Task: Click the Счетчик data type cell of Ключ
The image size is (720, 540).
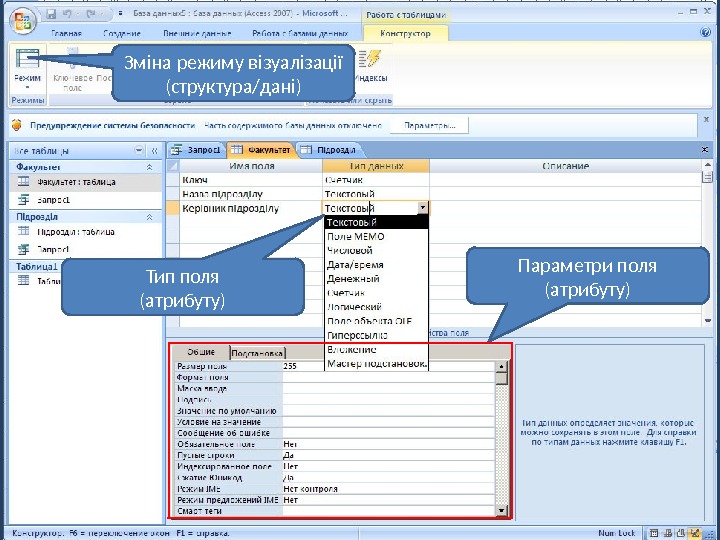Action: (376, 180)
